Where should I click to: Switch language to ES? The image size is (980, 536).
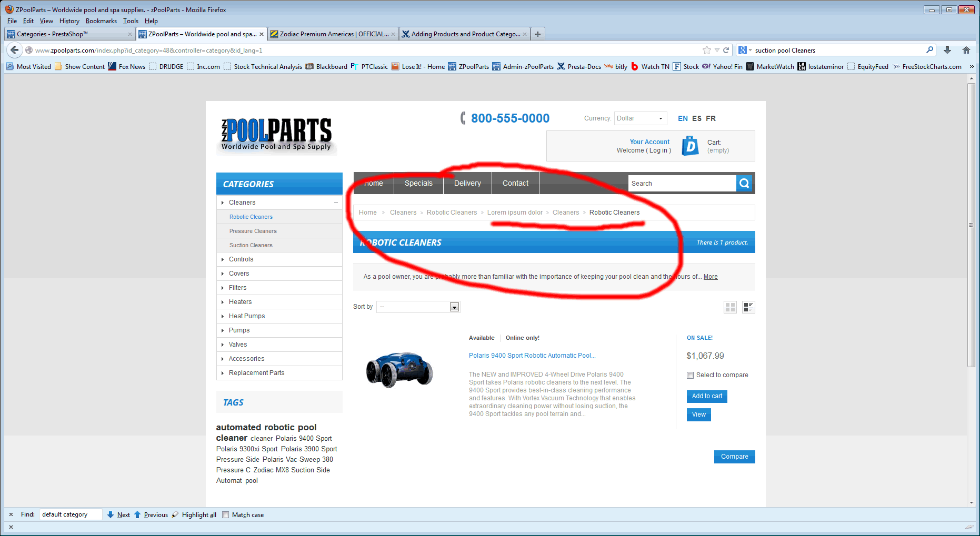697,118
